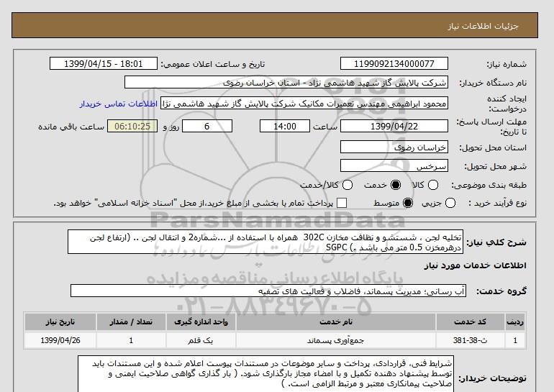Click the تعداد / مقدار column header
Image resolution: width=554 pixels, height=392 pixels.
(x=131, y=322)
